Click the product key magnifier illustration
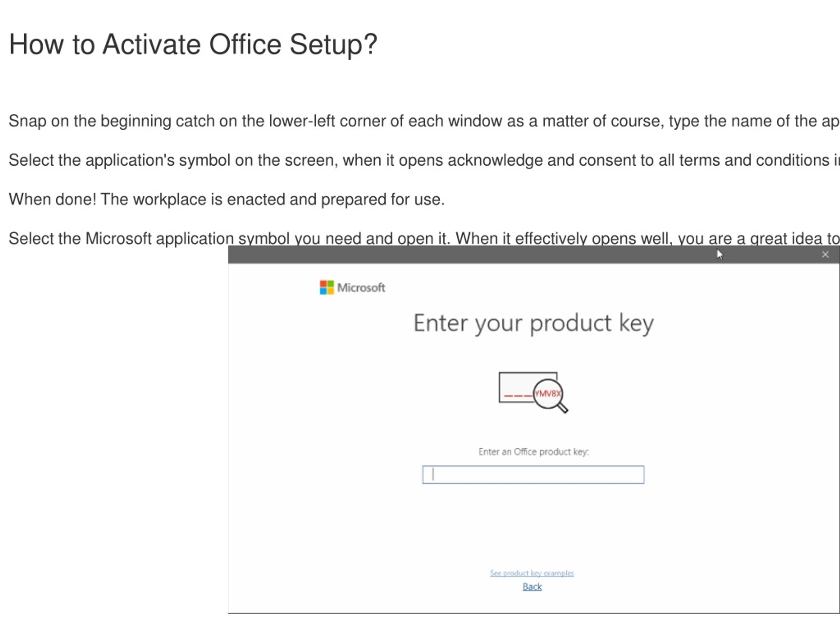The image size is (840, 630). click(x=533, y=392)
